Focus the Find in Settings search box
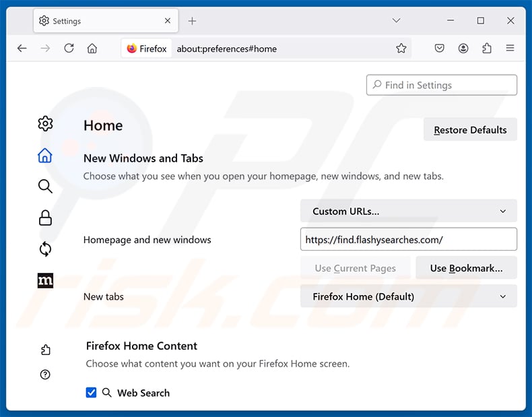Screen dimensions: 532x417 (441, 85)
